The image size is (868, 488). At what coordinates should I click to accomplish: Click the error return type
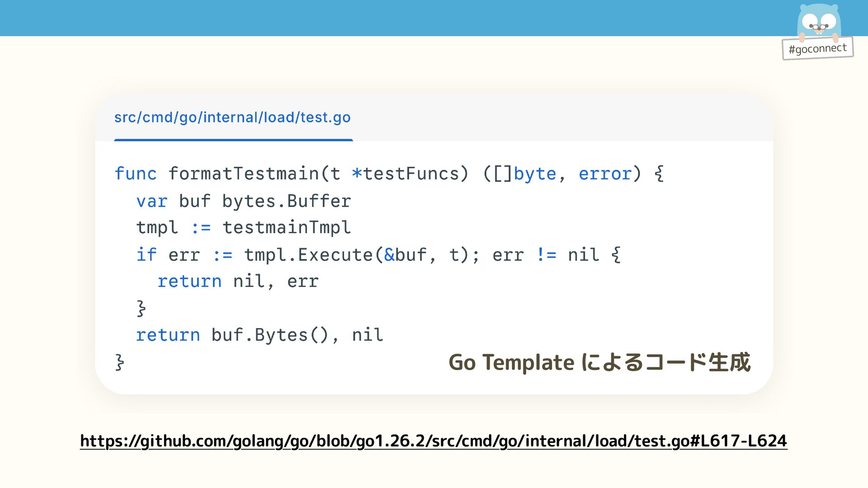(x=605, y=174)
